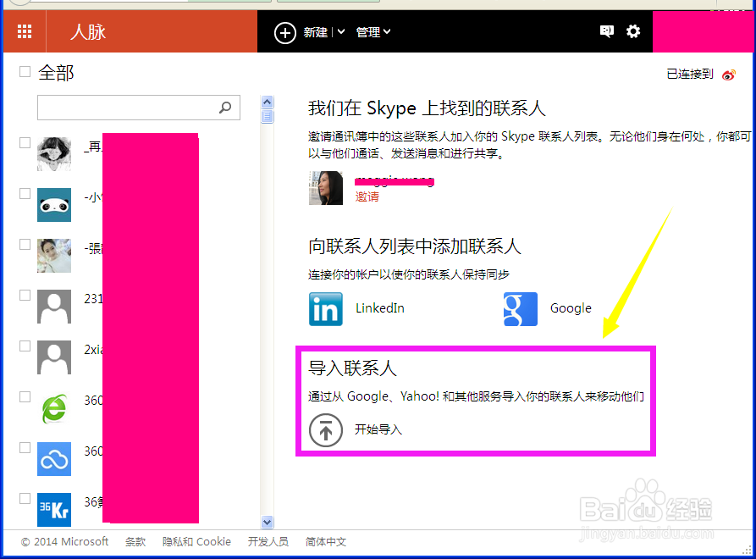Connect to Google via its icon
Image resolution: width=756 pixels, height=559 pixels.
tap(520, 309)
